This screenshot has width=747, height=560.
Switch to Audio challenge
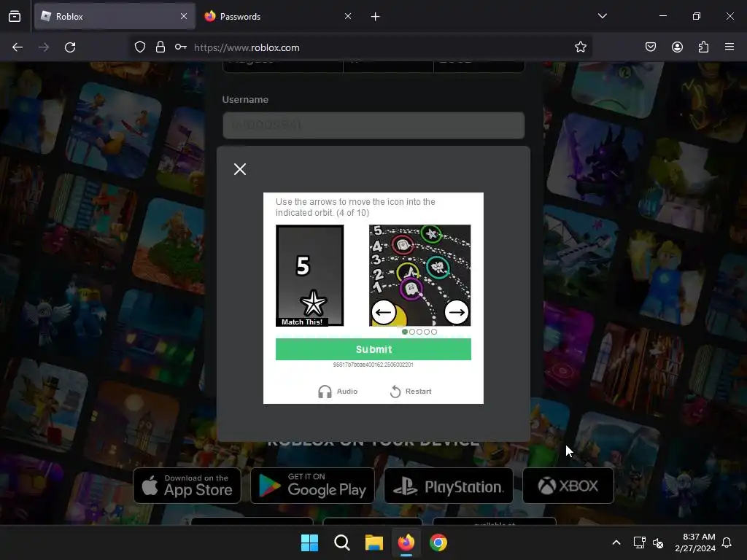[x=338, y=392]
